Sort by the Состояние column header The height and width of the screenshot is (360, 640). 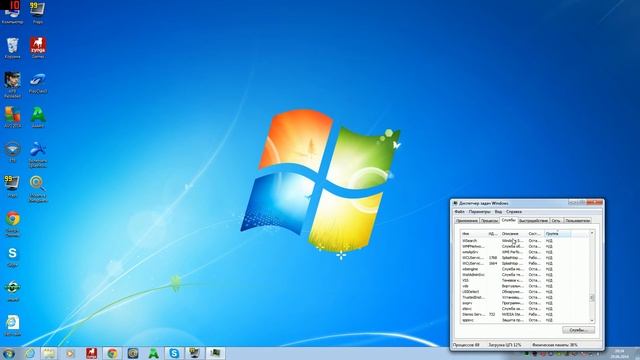point(536,234)
